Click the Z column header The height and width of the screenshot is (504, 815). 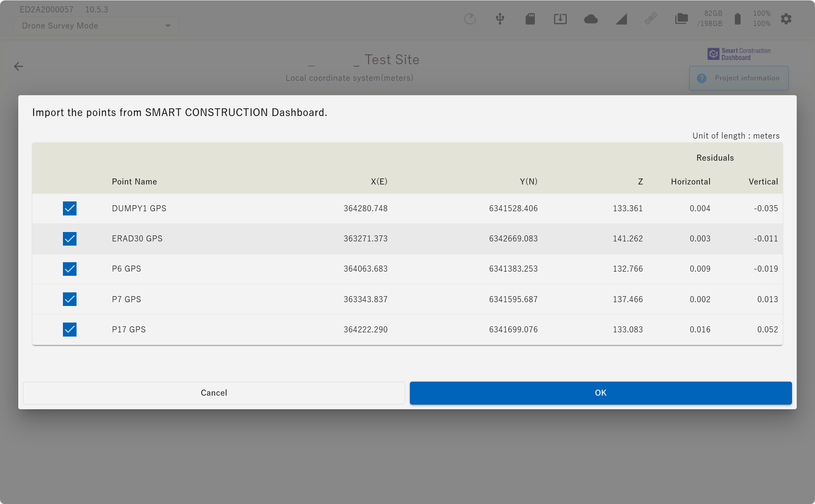pyautogui.click(x=640, y=181)
